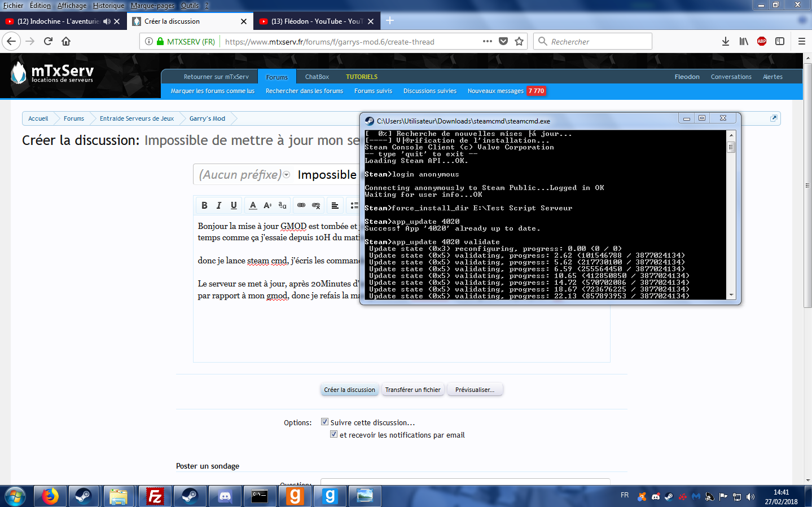
Task: Show site information for mtxserv.fr
Action: (x=149, y=41)
